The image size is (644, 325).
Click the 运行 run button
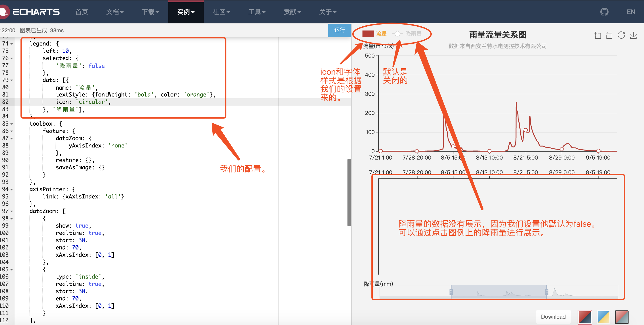(x=340, y=30)
